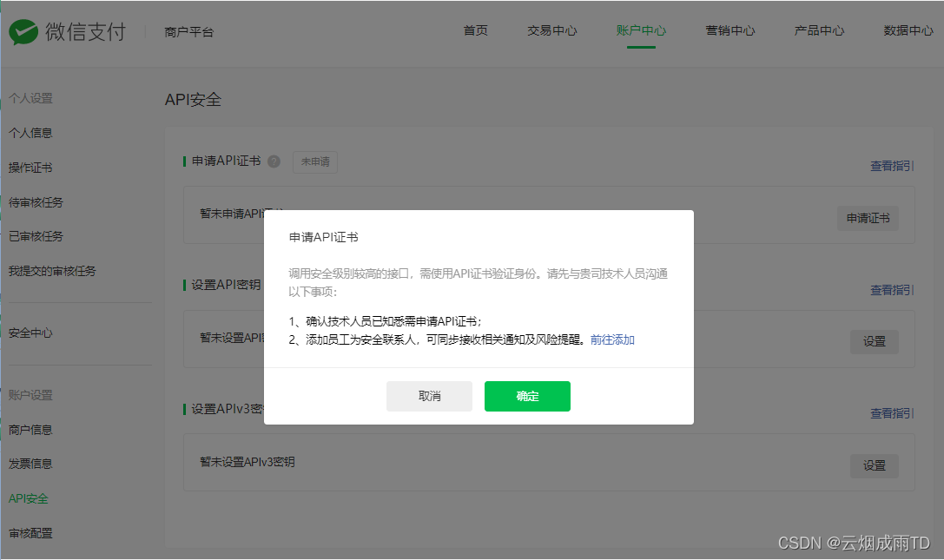Image resolution: width=944 pixels, height=560 pixels.
Task: Click the 暂未设置APIv3密钥 text
Action: [248, 462]
